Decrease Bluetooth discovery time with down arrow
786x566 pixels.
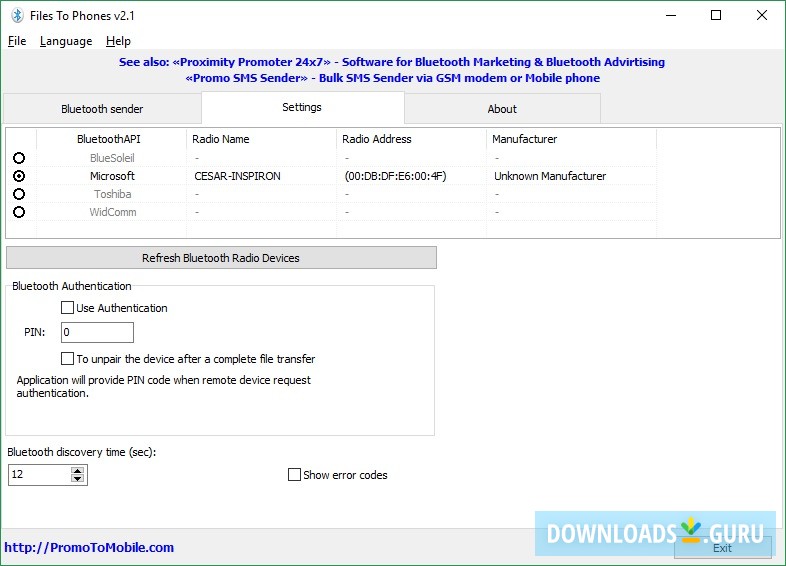tap(77, 478)
